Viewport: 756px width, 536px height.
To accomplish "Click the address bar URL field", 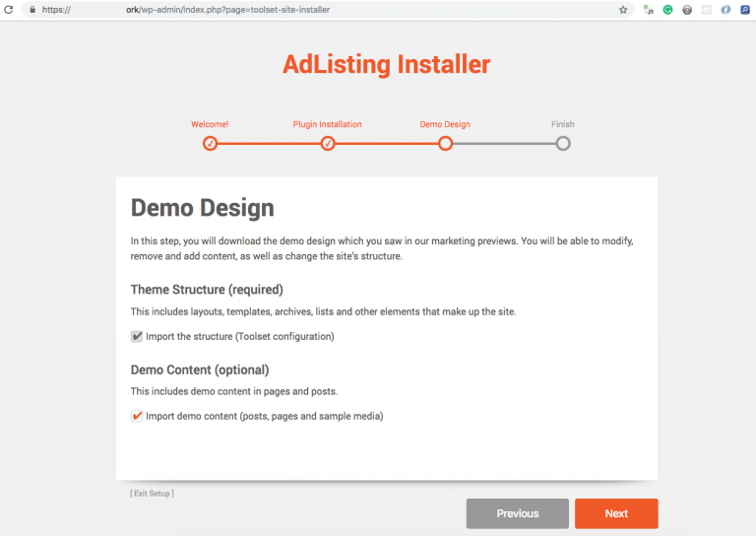I will (328, 10).
